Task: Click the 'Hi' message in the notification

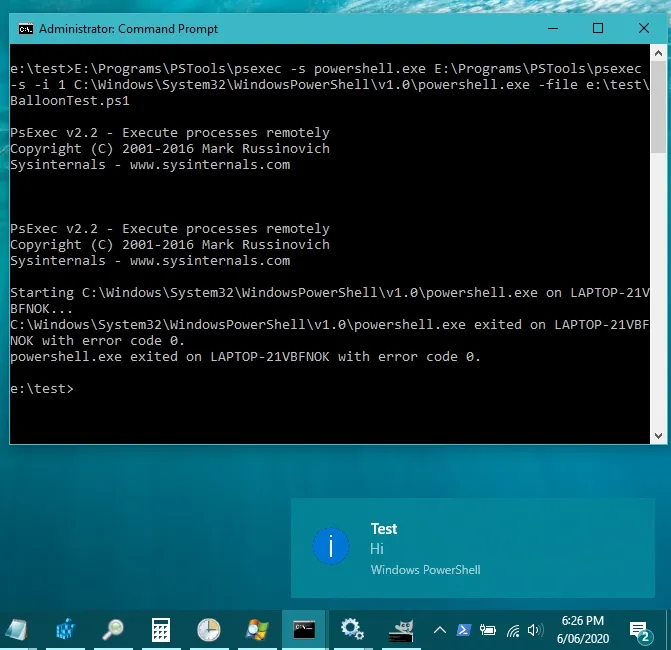Action: [x=377, y=549]
